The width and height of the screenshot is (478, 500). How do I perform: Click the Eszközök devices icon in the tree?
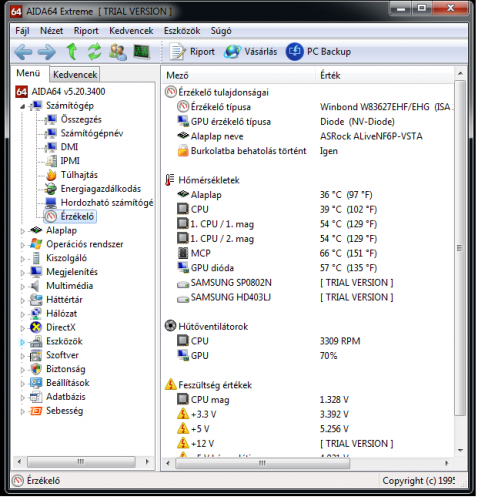[36, 342]
